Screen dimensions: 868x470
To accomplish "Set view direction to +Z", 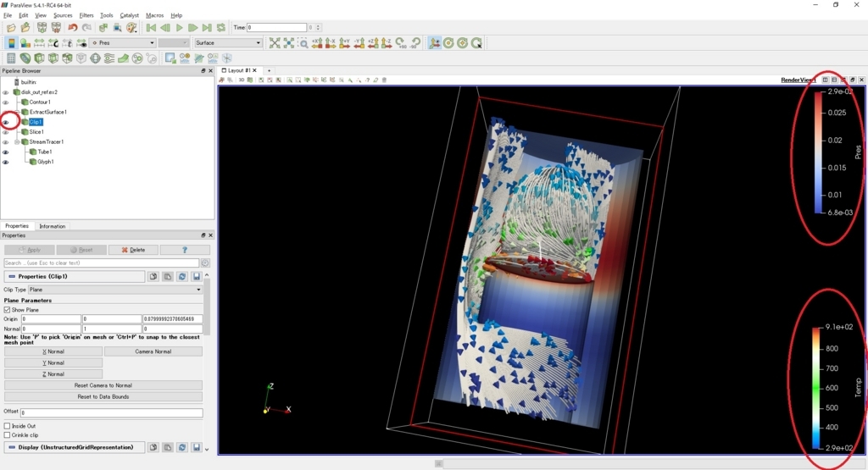I will pos(373,43).
